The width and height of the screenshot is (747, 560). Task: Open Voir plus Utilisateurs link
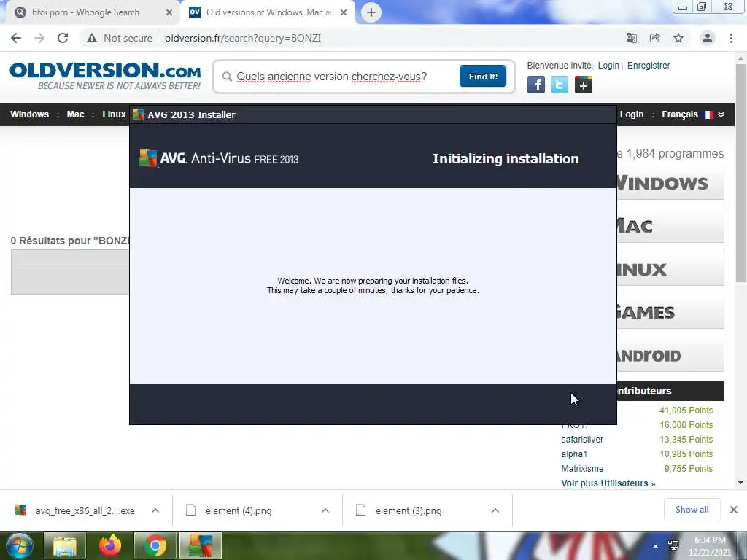608,483
